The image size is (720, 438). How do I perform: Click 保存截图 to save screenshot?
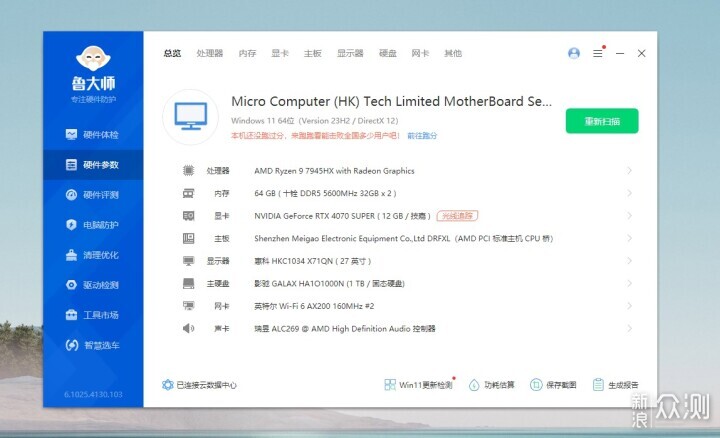click(553, 385)
